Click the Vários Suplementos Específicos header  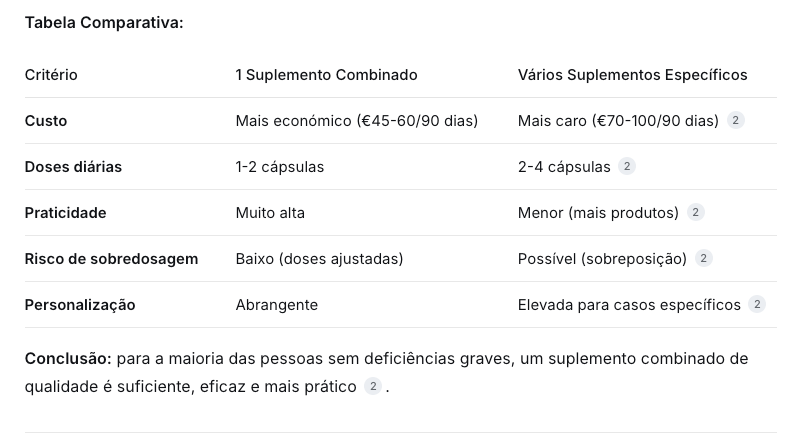(x=632, y=75)
